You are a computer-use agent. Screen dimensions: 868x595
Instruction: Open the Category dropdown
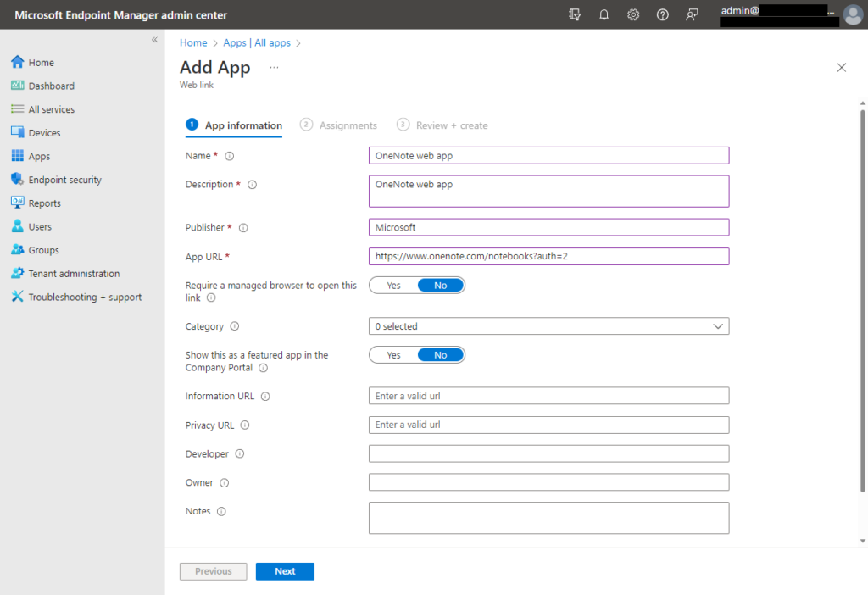point(548,326)
